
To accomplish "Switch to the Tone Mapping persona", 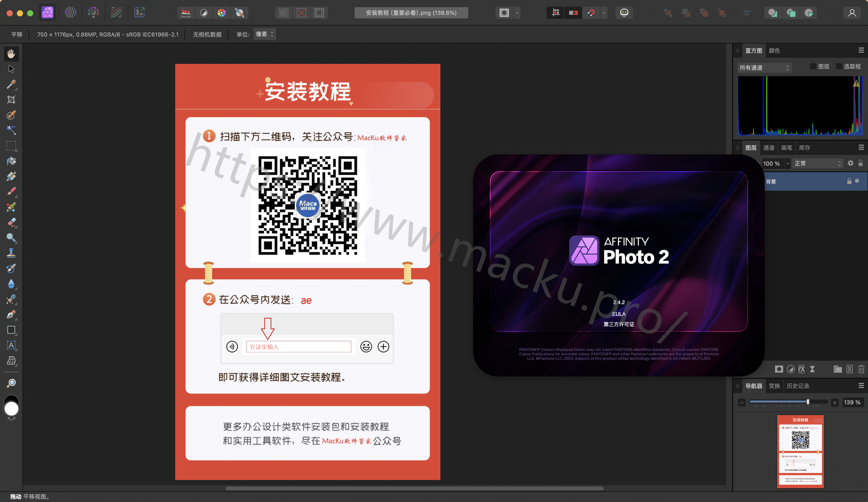I will [116, 13].
